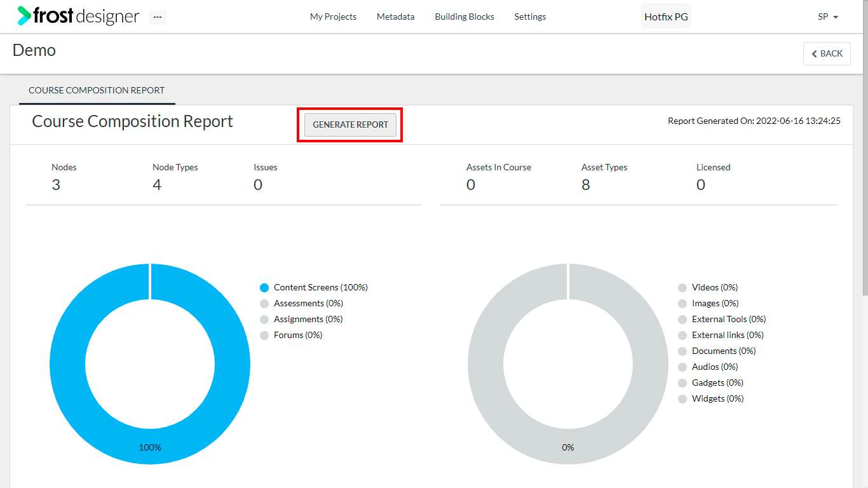This screenshot has width=868, height=488.
Task: Toggle the Widgets legend dot
Action: tap(683, 399)
